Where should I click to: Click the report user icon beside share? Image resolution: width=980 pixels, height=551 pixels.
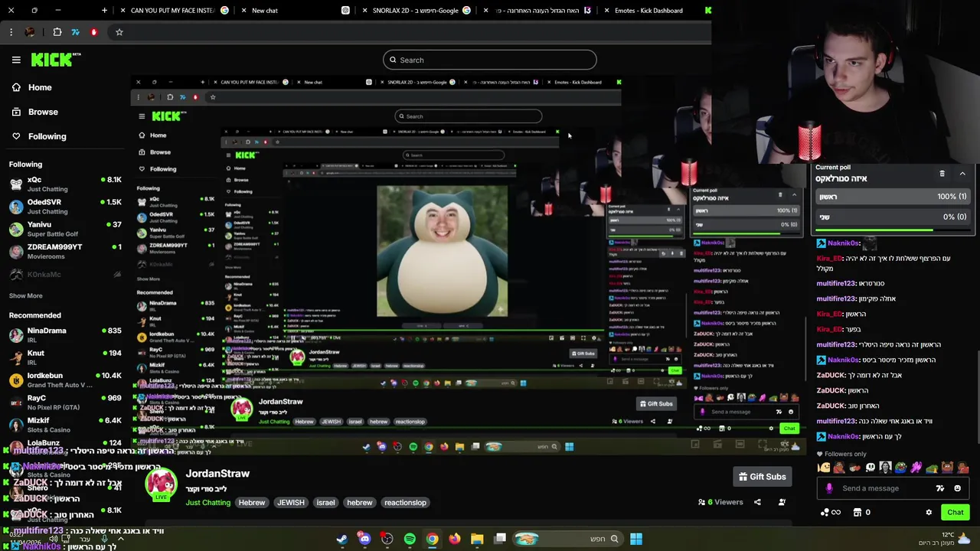[782, 502]
